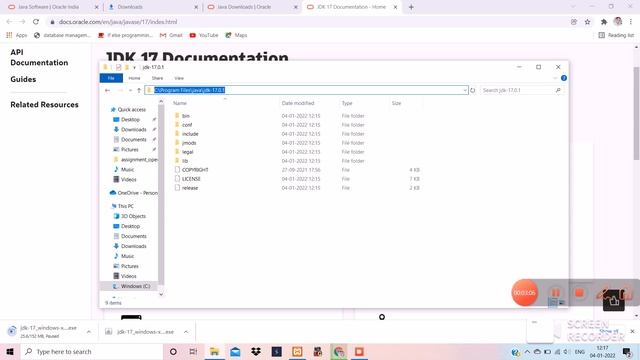Open the jmods folder
Image resolution: width=640 pixels, height=360 pixels.
(x=189, y=143)
